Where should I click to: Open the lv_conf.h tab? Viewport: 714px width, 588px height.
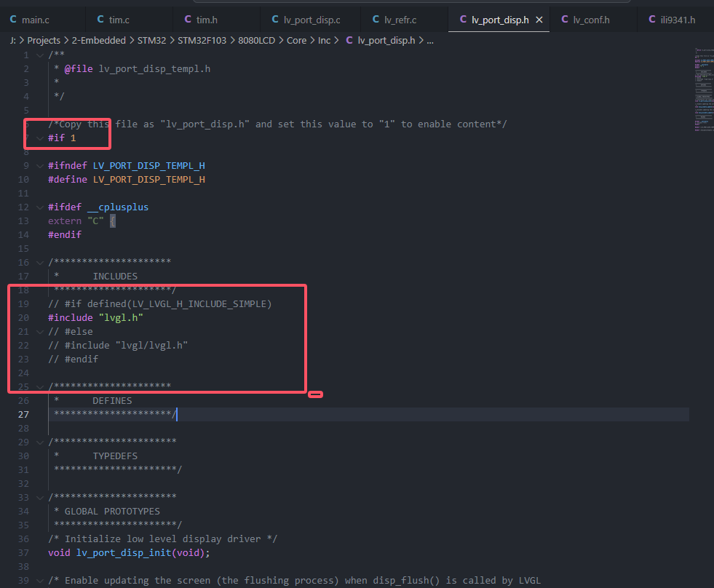click(x=592, y=20)
